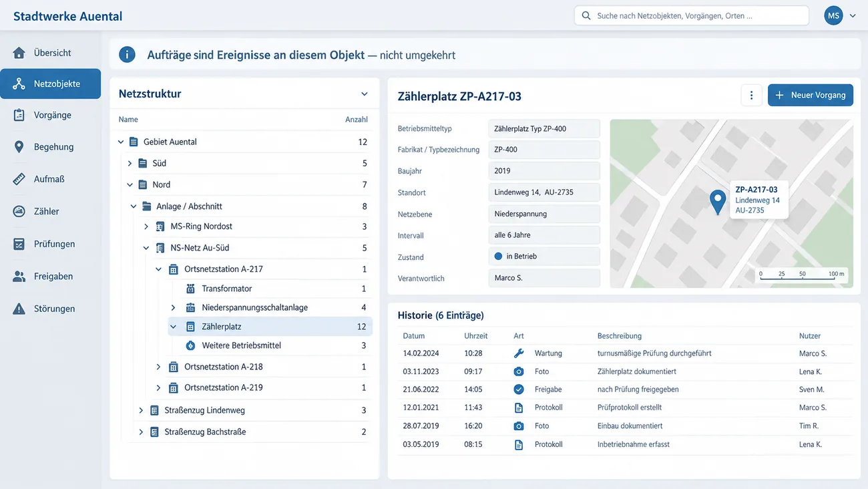This screenshot has width=868, height=489.
Task: Collapse the Zählerplatz tree node
Action: 173,327
